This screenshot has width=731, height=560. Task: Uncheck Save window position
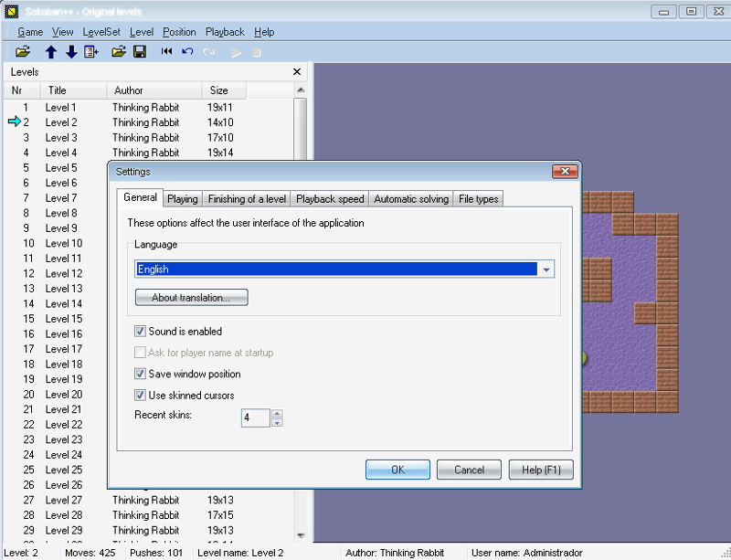(141, 374)
